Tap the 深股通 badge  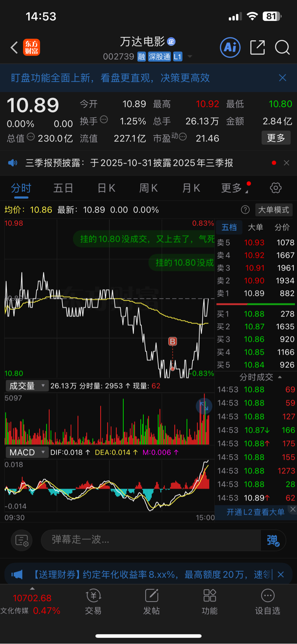click(x=159, y=57)
